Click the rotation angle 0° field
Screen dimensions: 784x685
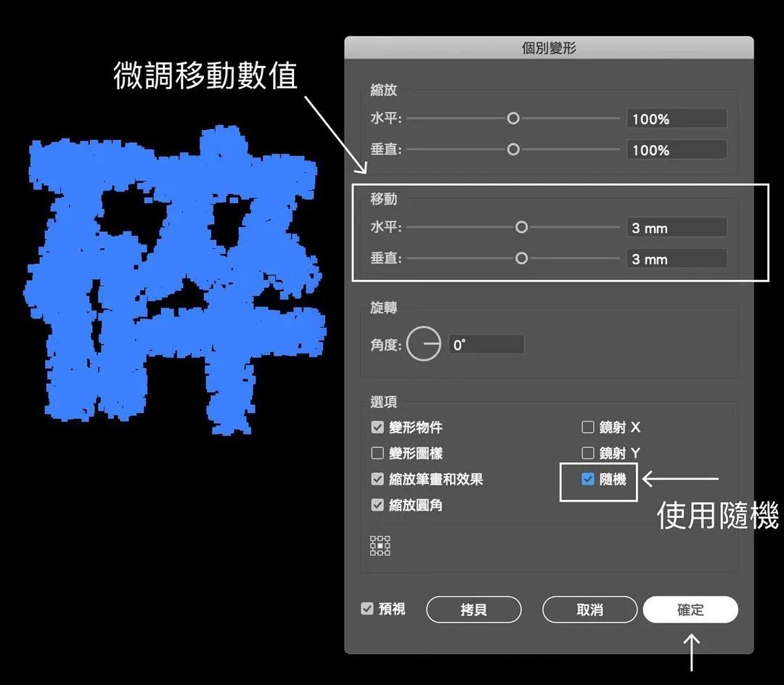[486, 345]
